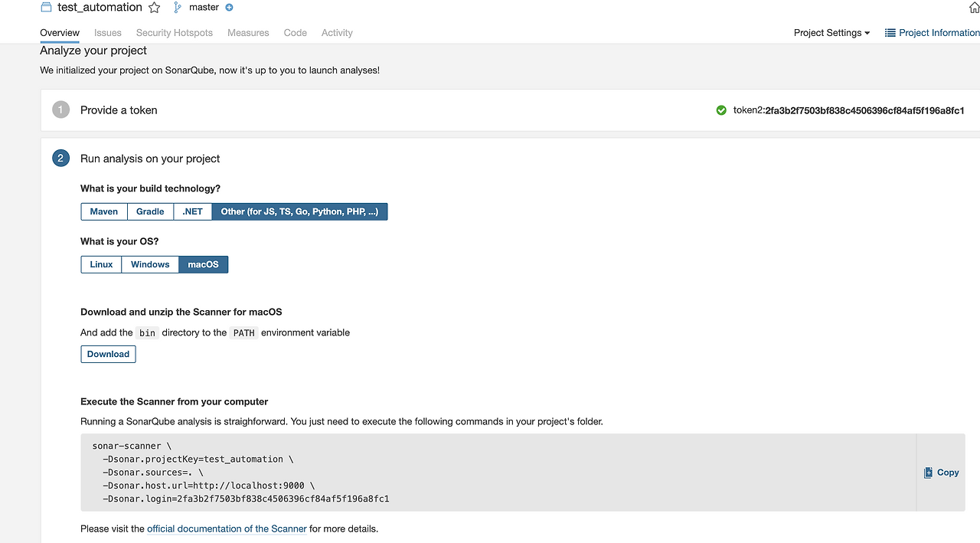Expand the Project Settings dropdown
Image resolution: width=980 pixels, height=543 pixels.
831,33
